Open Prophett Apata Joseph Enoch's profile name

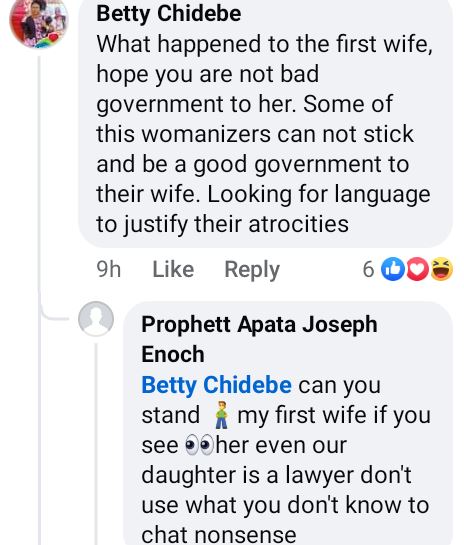click(x=259, y=339)
